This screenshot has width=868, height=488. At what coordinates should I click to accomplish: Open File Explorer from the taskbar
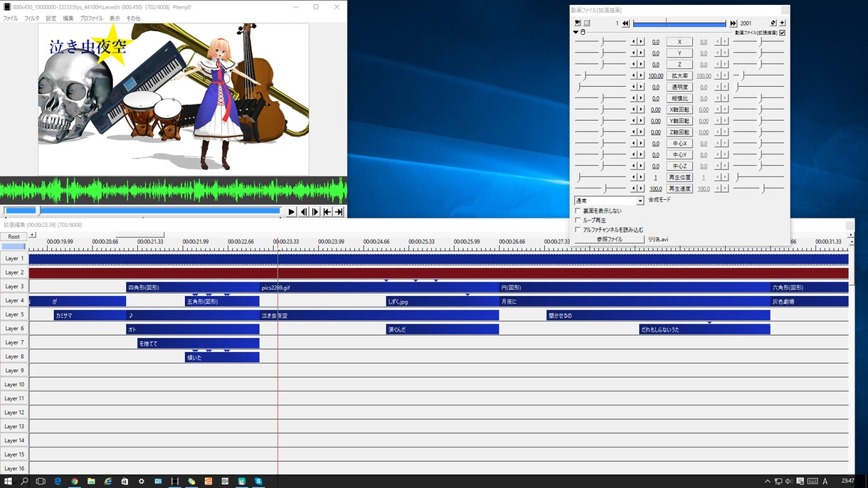click(x=91, y=482)
